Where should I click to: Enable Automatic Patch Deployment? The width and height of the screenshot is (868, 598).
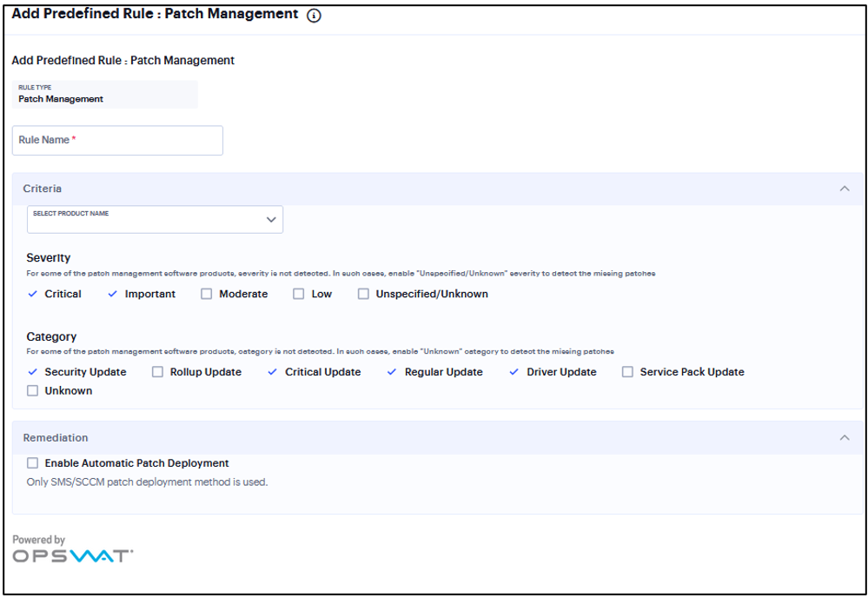(32, 463)
